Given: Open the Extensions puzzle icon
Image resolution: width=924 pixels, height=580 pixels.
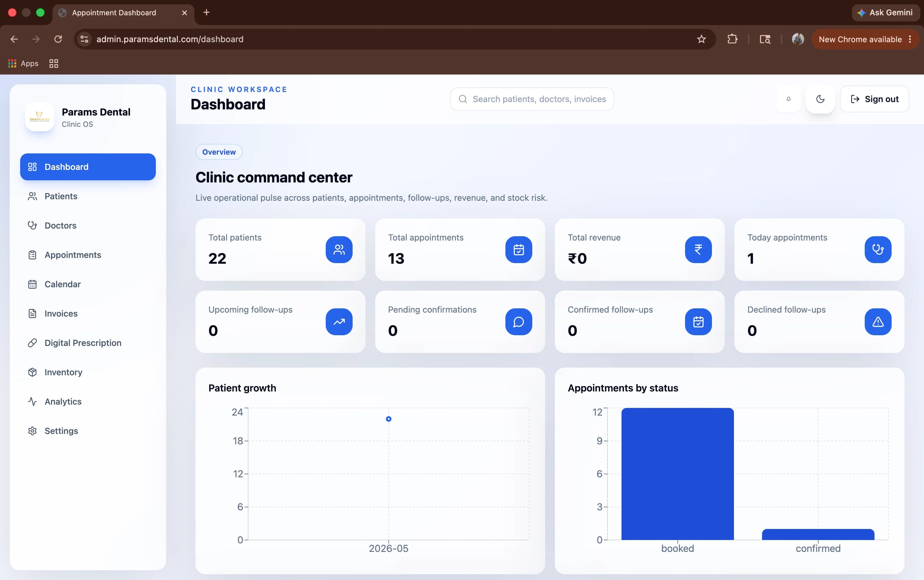Looking at the screenshot, I should pos(732,39).
